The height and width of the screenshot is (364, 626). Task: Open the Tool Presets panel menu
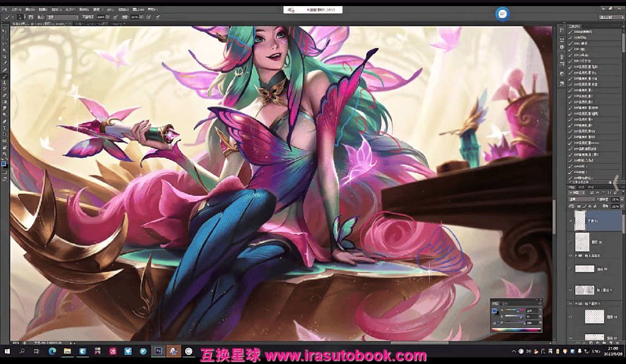coord(622,26)
